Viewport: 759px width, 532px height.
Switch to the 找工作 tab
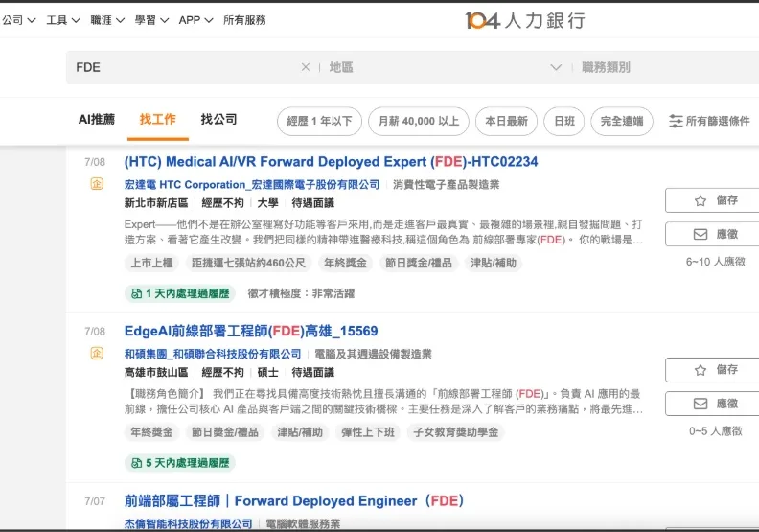pos(158,119)
